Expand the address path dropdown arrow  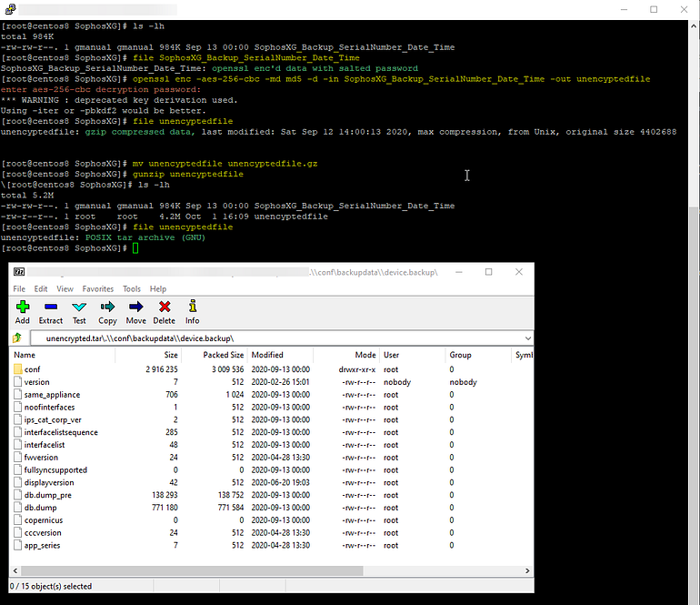tap(527, 338)
